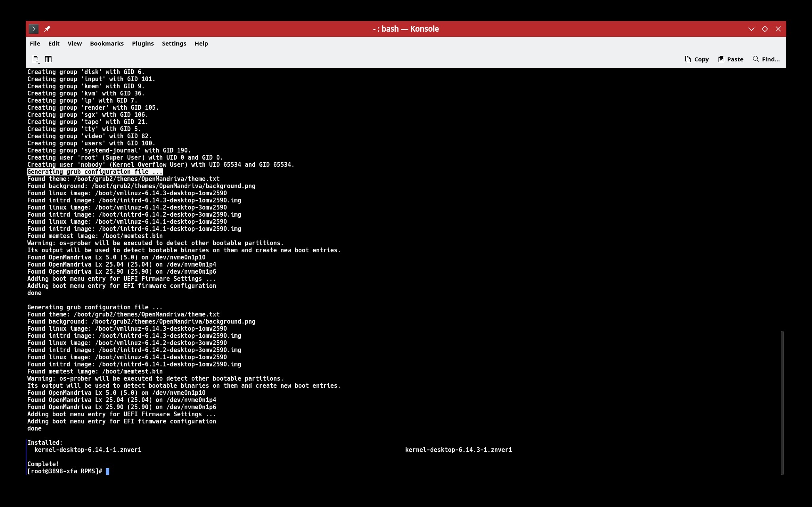Click 'Creating group 'video' with GID 82.' line
Screen dimensions: 812x507
(x=90, y=136)
